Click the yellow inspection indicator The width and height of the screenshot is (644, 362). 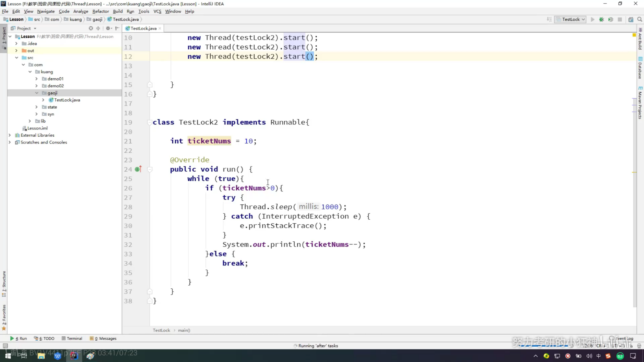click(x=634, y=35)
